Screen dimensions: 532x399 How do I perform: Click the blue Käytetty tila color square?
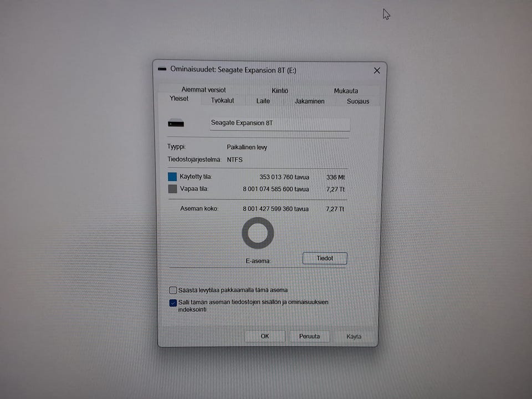(x=172, y=177)
